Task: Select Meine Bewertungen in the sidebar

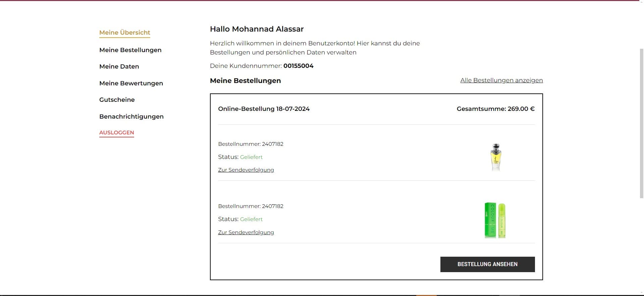Action: click(131, 83)
